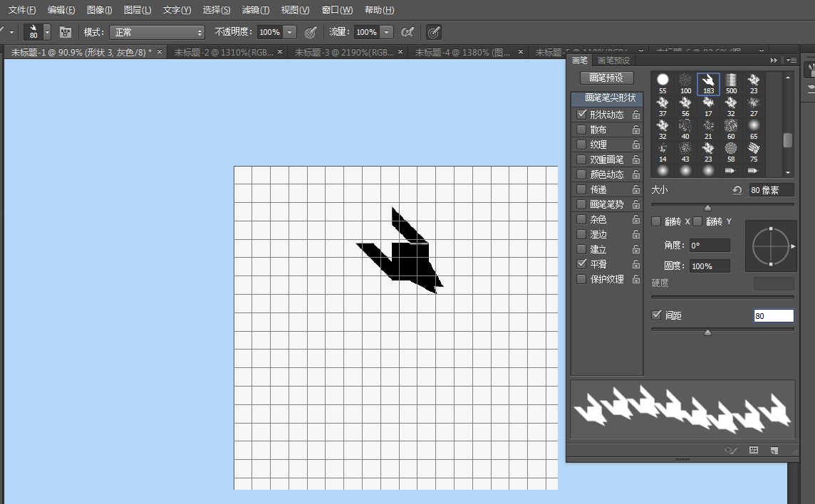Check the 翻转 Y checkbox

(x=697, y=221)
